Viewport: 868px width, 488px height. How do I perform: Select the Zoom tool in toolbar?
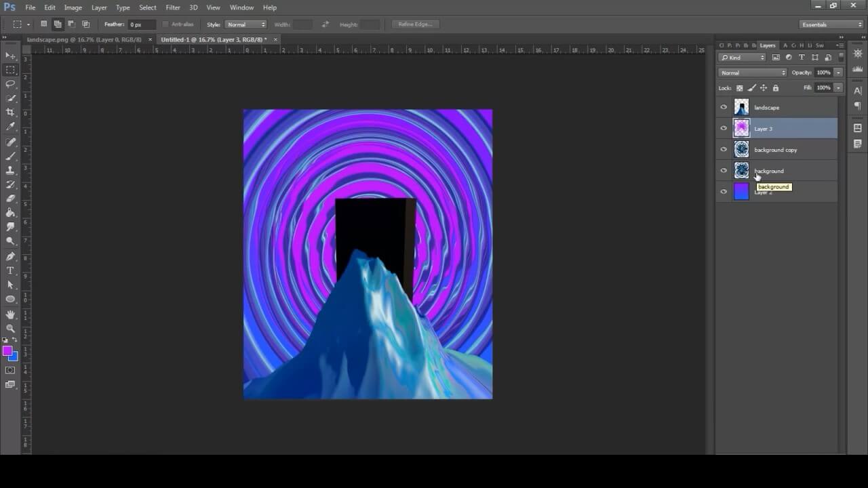pyautogui.click(x=10, y=329)
